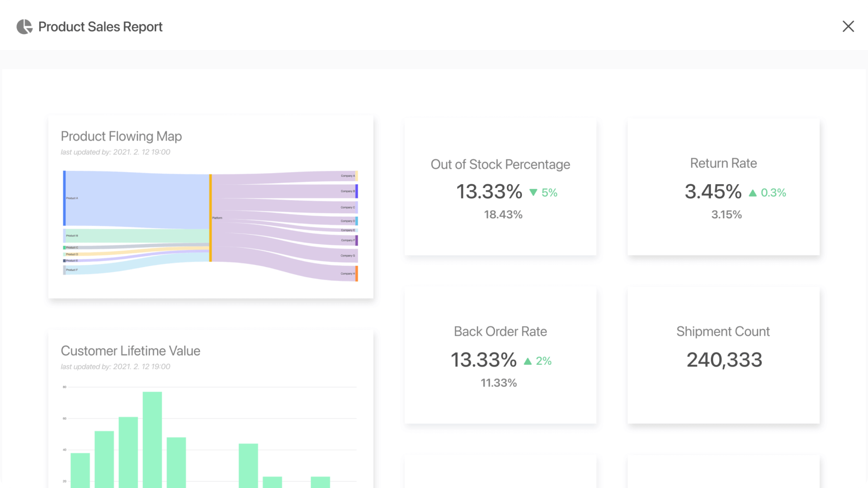Click the pie chart report icon
The height and width of the screenshot is (488, 868).
coord(24,27)
